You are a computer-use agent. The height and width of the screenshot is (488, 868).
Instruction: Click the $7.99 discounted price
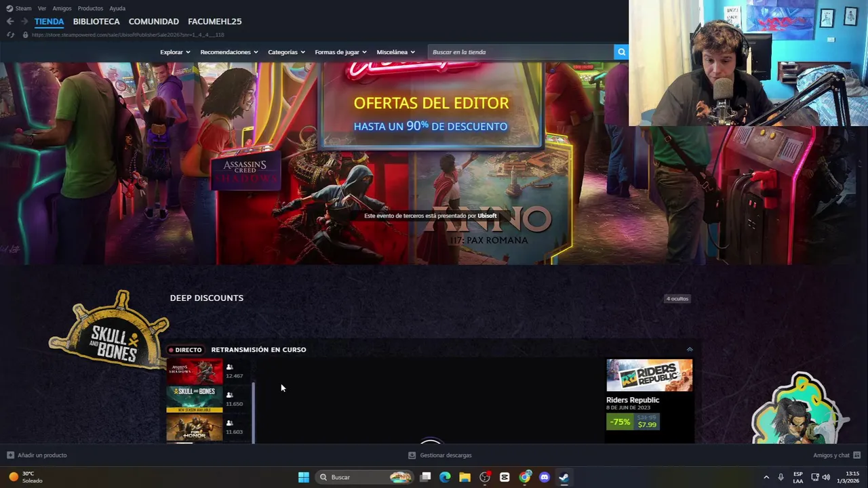pyautogui.click(x=647, y=425)
